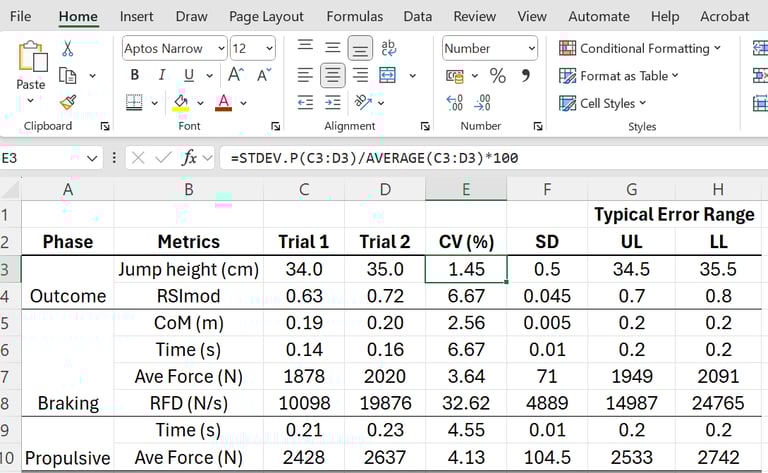Open the Number format dropdown

pyautogui.click(x=531, y=48)
